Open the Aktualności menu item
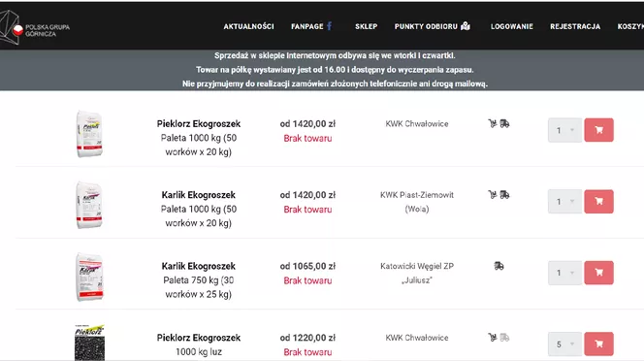Image resolution: width=644 pixels, height=361 pixels. point(248,26)
